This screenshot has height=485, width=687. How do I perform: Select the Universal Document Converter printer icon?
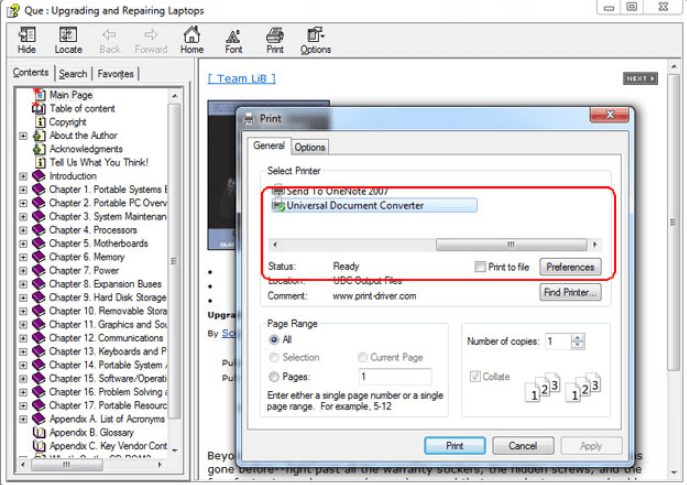[x=278, y=205]
